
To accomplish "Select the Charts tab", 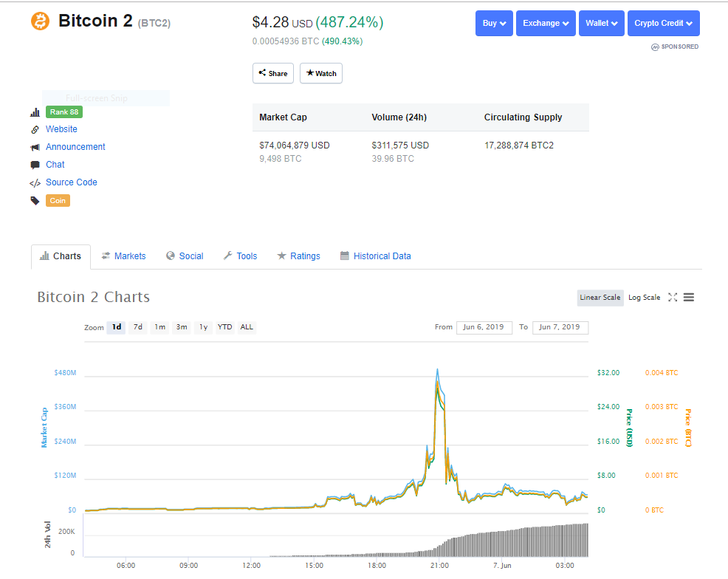I will click(61, 256).
